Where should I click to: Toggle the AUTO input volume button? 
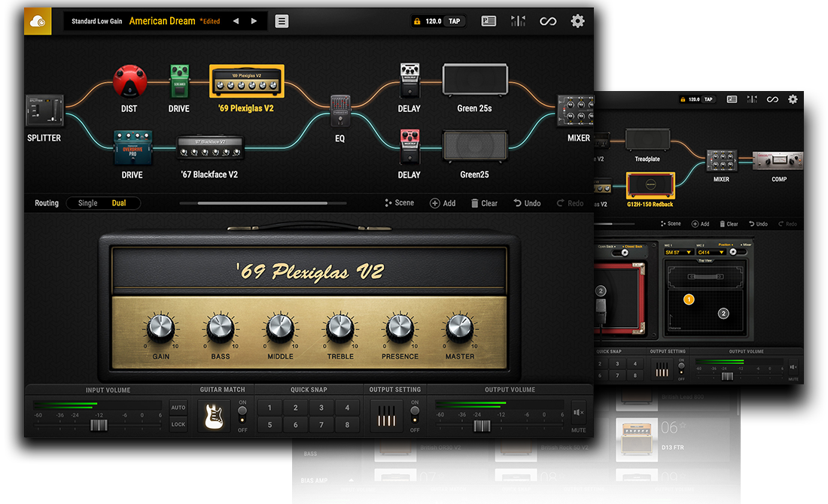(x=178, y=408)
